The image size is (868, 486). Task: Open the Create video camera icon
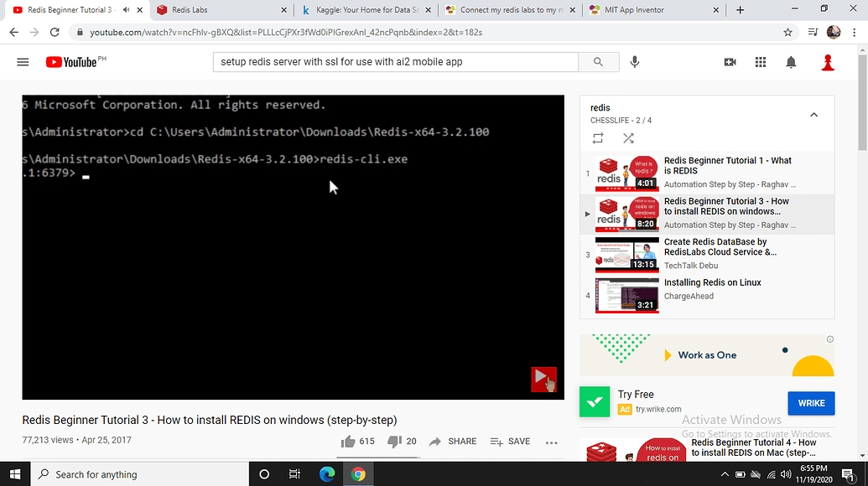729,61
